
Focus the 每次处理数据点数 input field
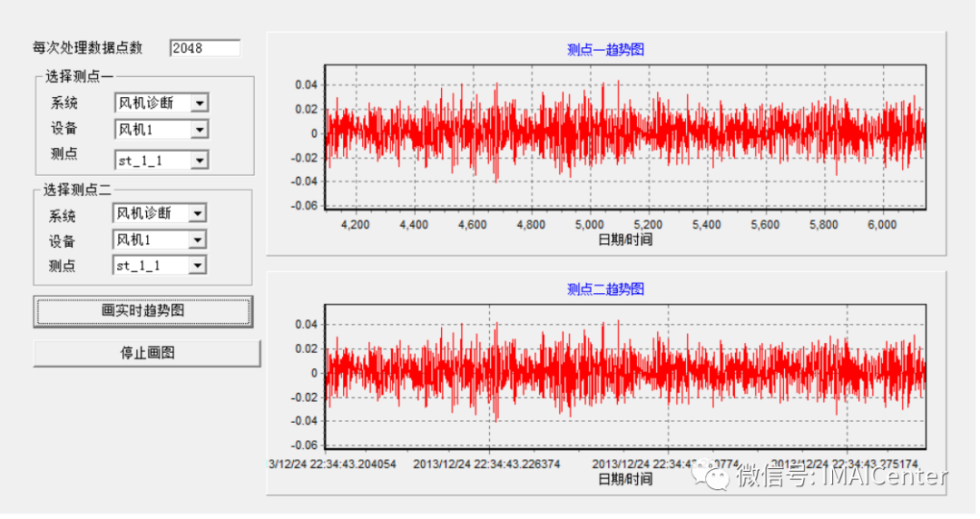click(x=204, y=48)
